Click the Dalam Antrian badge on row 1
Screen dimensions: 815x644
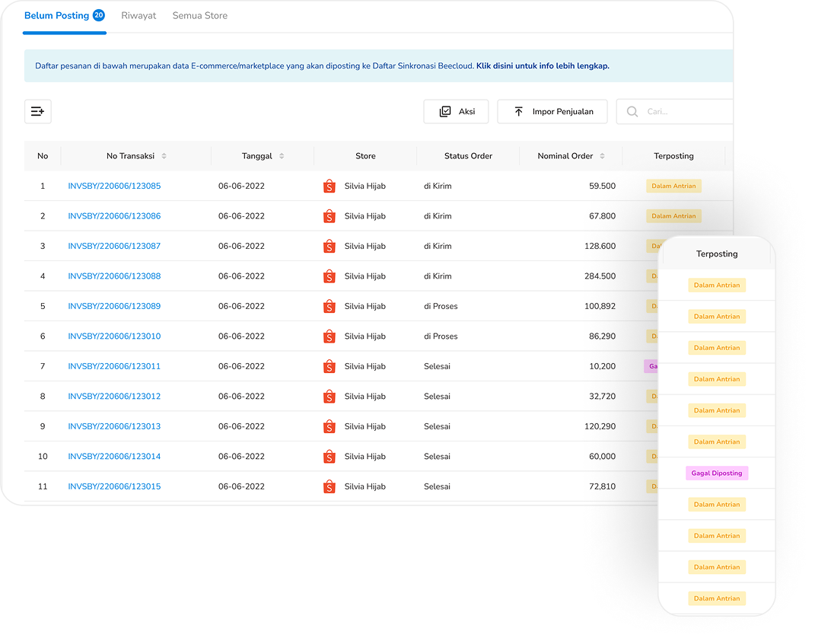(673, 185)
